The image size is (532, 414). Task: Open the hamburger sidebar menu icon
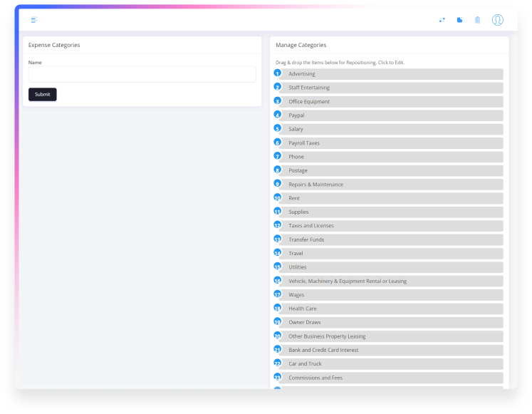pyautogui.click(x=33, y=20)
